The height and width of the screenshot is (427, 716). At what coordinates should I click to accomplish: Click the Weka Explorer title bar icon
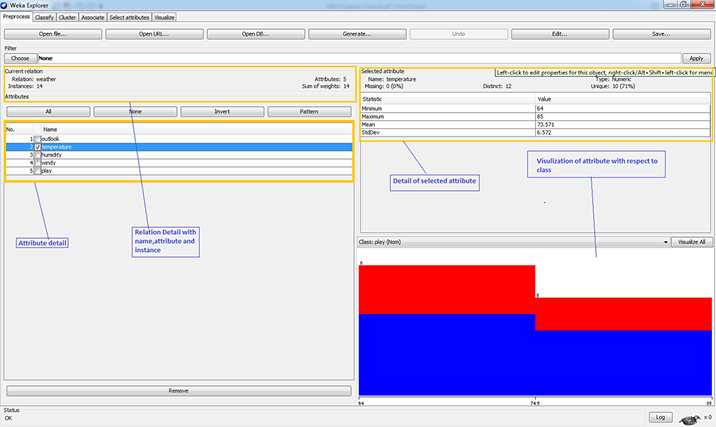pyautogui.click(x=4, y=5)
